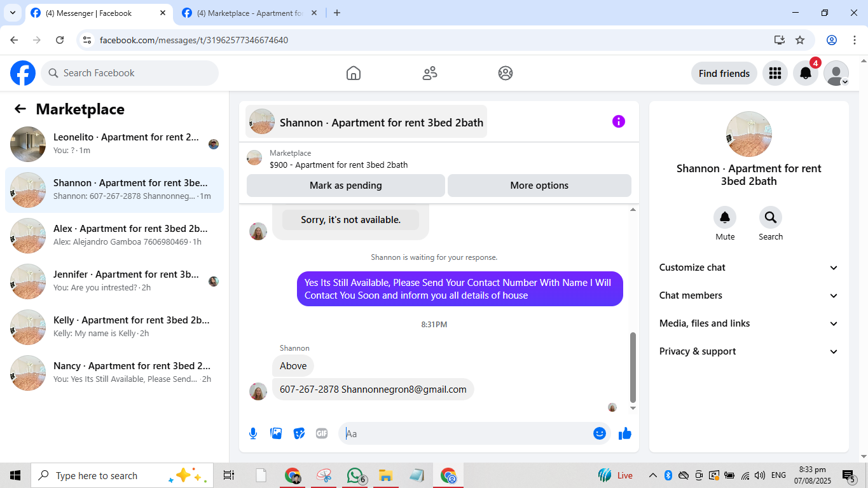Send a voice clip microphone icon
Screen dimensions: 868x488
point(253,433)
